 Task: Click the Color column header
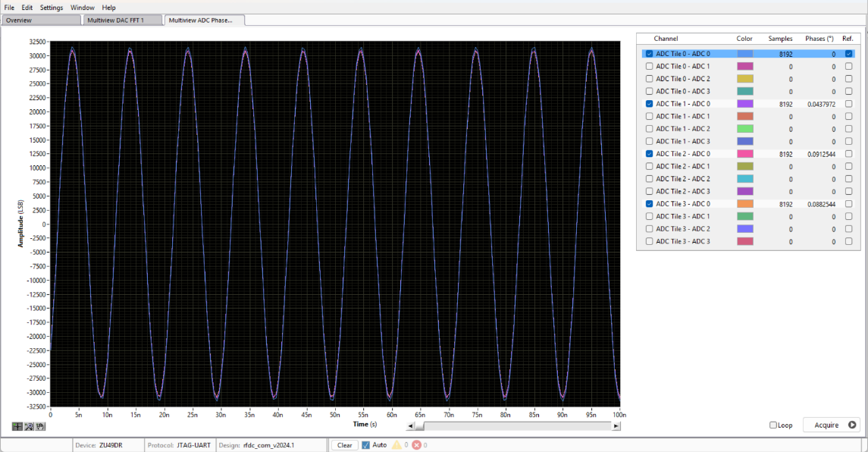click(744, 38)
